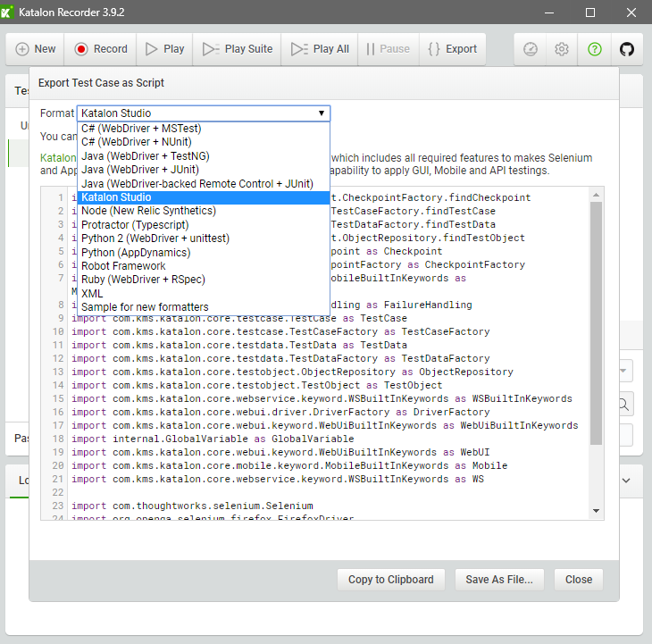The height and width of the screenshot is (644, 652).
Task: Start recording with the Record button
Action: click(x=101, y=49)
